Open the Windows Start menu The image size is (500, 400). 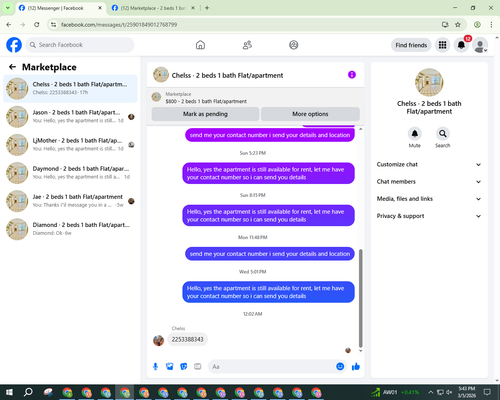[x=9, y=392]
